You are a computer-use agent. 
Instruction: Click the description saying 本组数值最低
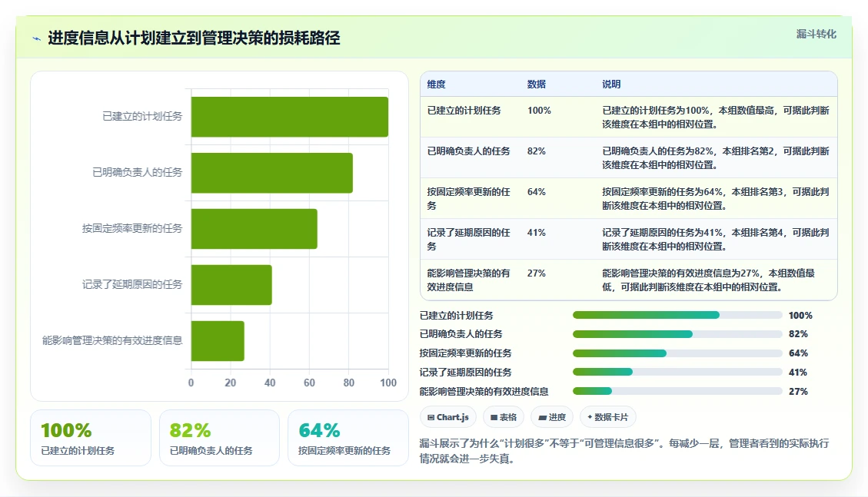[x=709, y=280]
